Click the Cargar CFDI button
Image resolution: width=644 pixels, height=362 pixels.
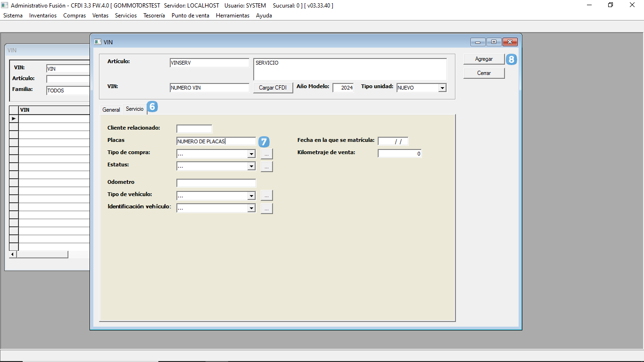click(273, 88)
